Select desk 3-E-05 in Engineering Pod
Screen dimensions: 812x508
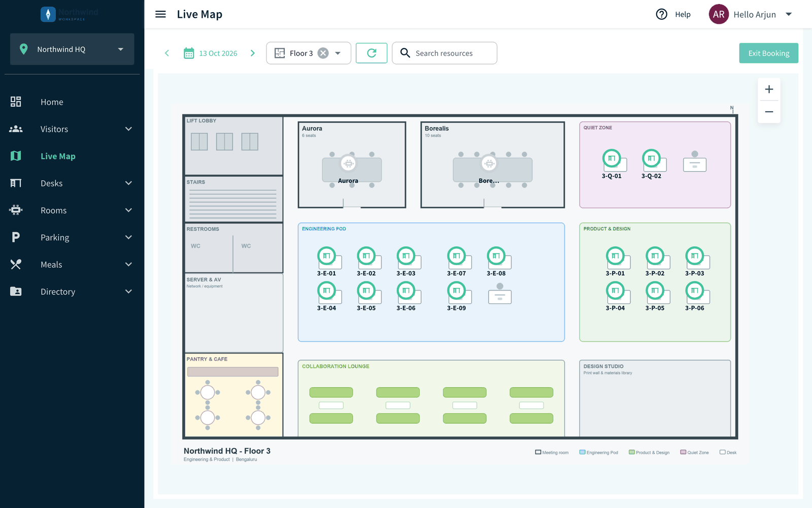tap(366, 291)
